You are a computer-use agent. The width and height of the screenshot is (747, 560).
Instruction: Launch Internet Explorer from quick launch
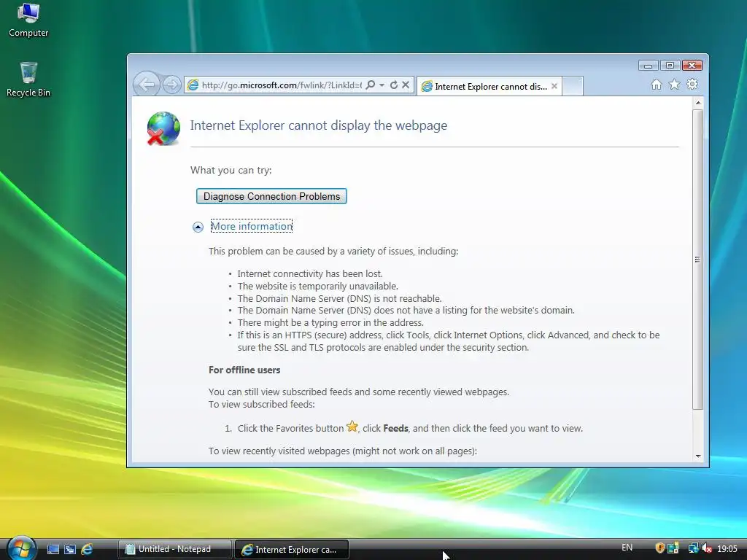(87, 549)
